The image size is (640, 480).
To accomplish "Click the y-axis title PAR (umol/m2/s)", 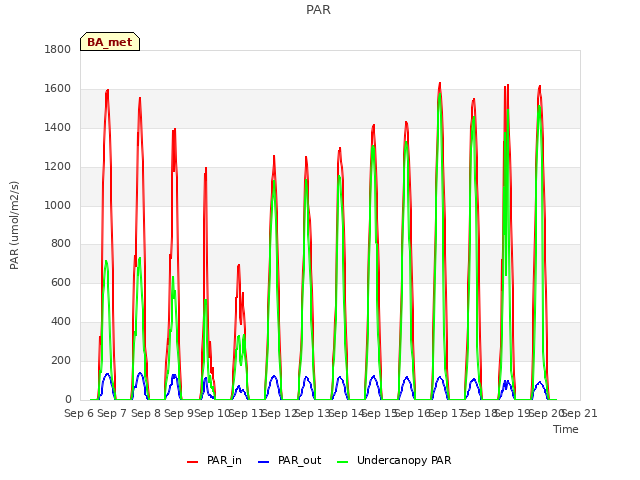I will click(x=14, y=225).
